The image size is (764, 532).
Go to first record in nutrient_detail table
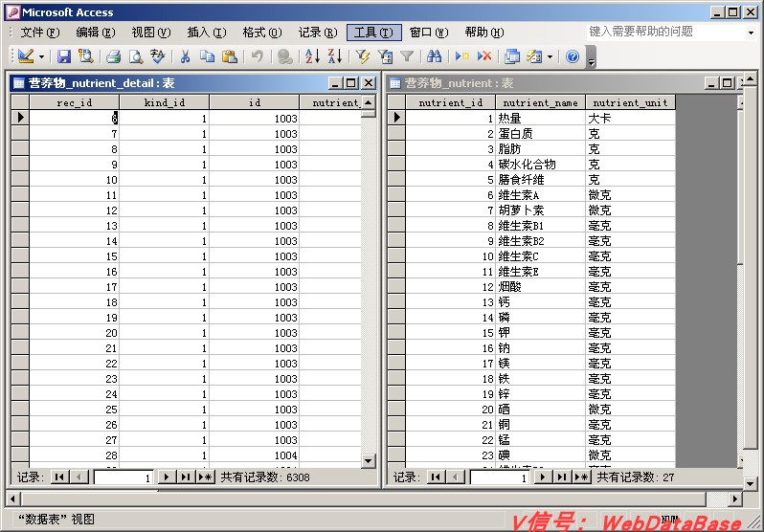59,477
